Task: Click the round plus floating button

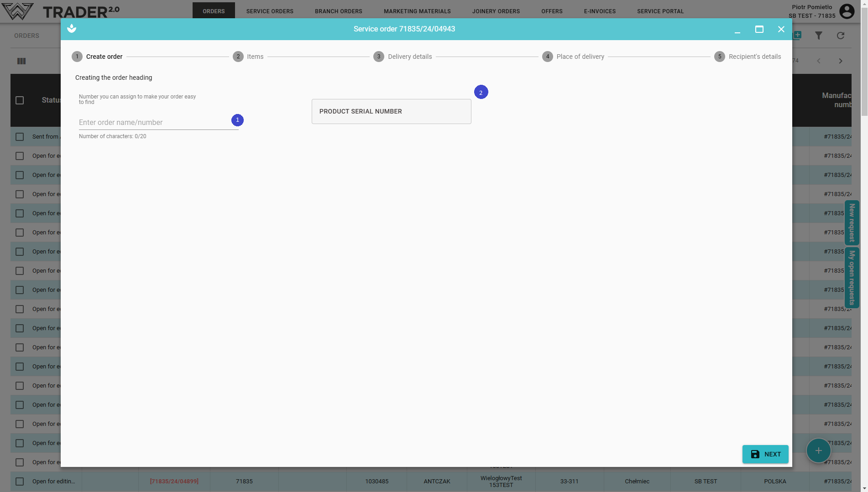Action: (818, 451)
